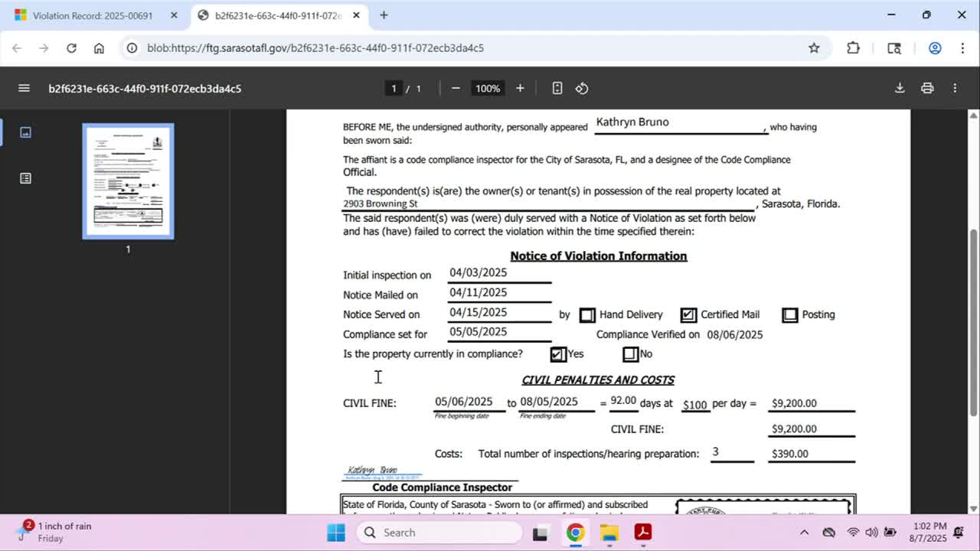
Task: Go to the browser home page
Action: pyautogui.click(x=99, y=47)
